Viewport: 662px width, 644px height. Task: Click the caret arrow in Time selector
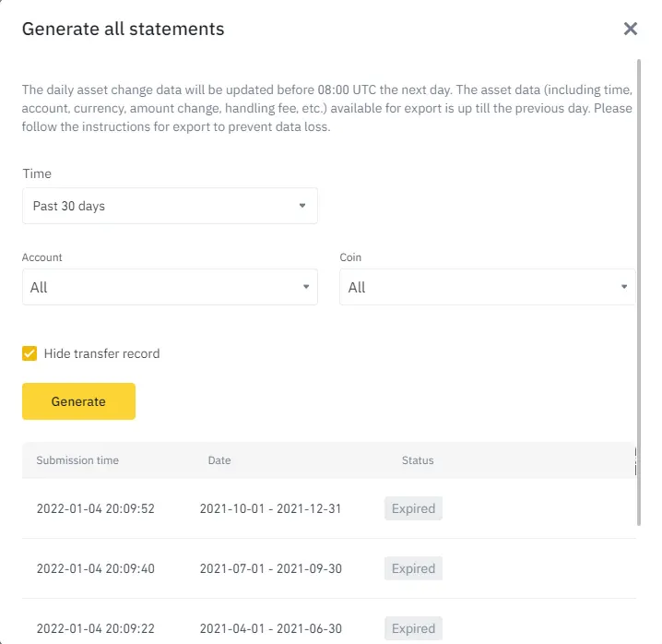point(302,206)
